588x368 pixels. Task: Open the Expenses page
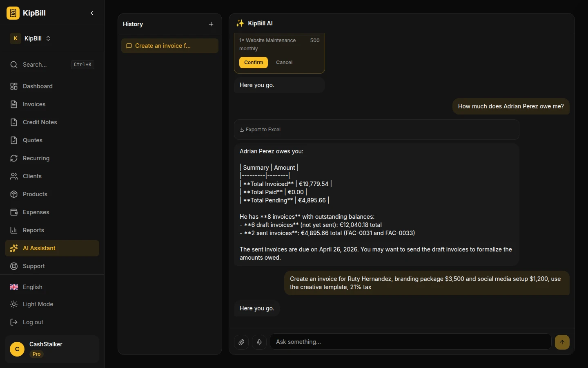(x=36, y=212)
